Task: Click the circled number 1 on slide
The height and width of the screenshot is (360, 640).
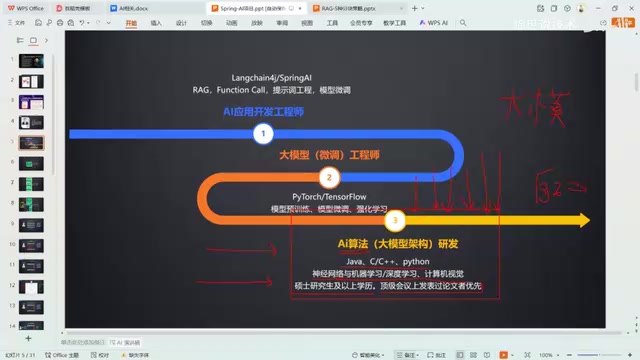Action: (x=263, y=134)
